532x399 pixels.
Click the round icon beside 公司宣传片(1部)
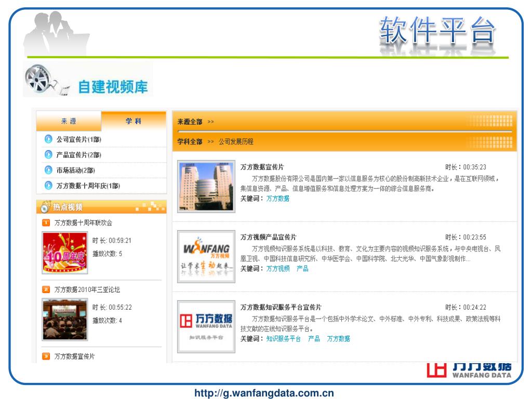tap(48, 139)
